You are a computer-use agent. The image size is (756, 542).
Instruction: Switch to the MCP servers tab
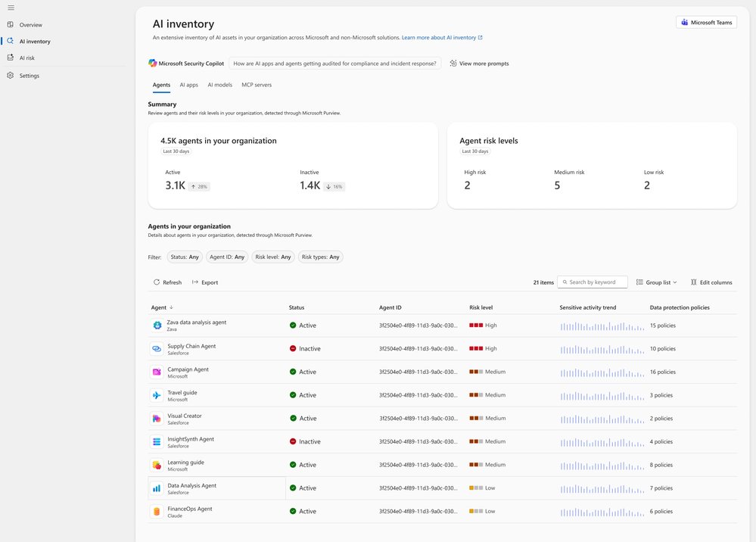pos(257,85)
